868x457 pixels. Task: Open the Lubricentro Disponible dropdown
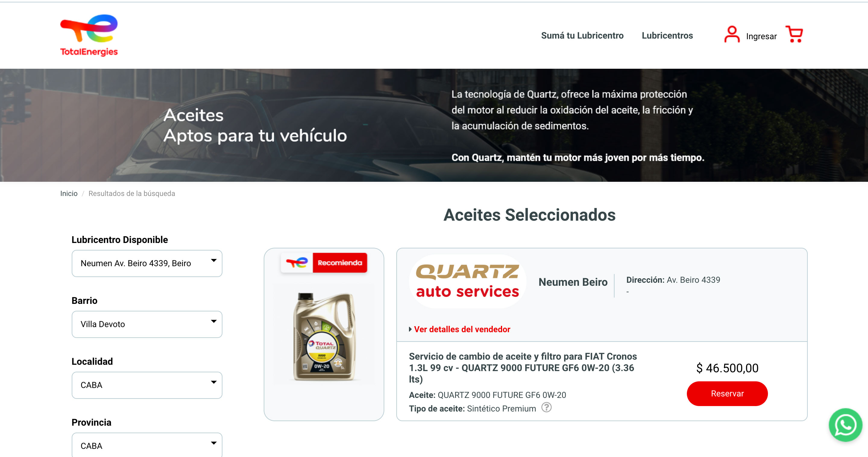[x=147, y=263]
